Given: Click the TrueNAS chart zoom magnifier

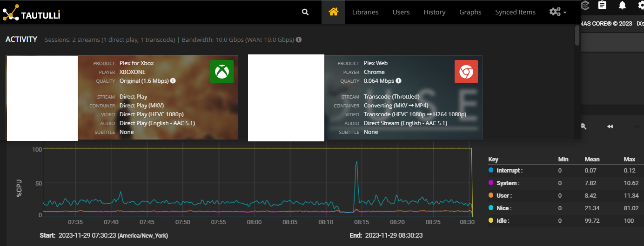Looking at the screenshot, I should point(584,126).
